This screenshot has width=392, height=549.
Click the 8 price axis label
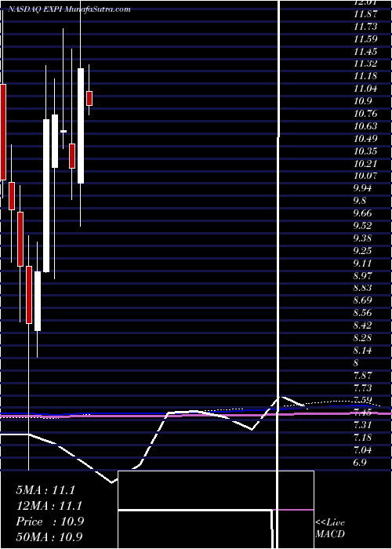tap(357, 363)
